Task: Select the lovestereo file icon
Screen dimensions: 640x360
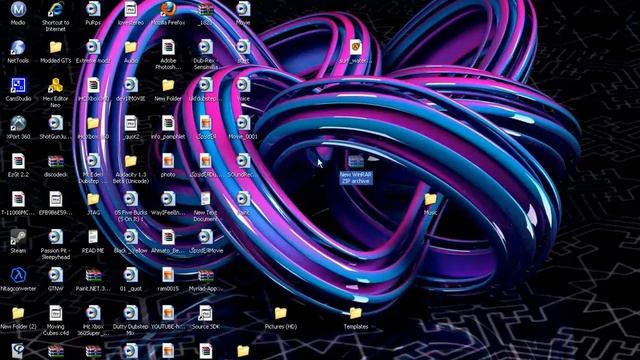Action: click(131, 9)
